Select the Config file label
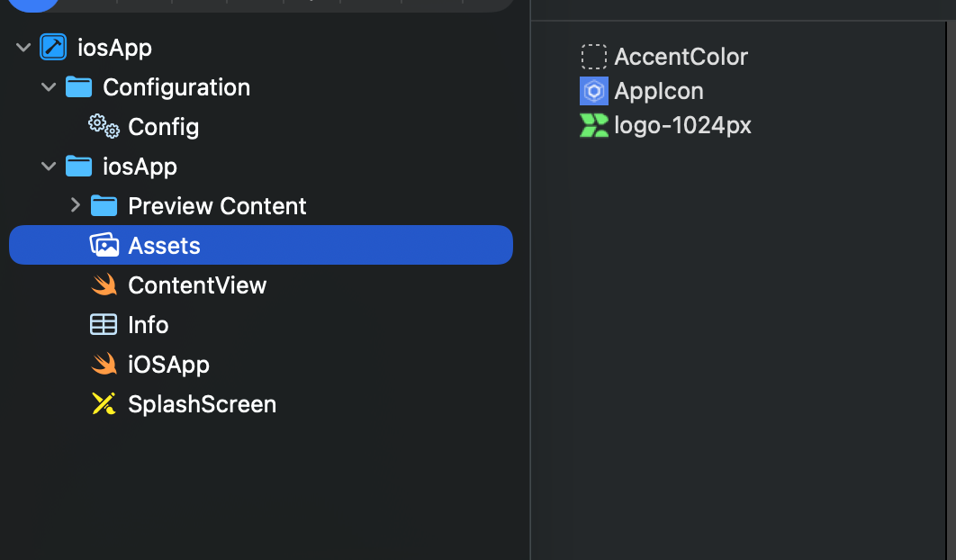Screen dimensions: 956x560 [x=163, y=127]
